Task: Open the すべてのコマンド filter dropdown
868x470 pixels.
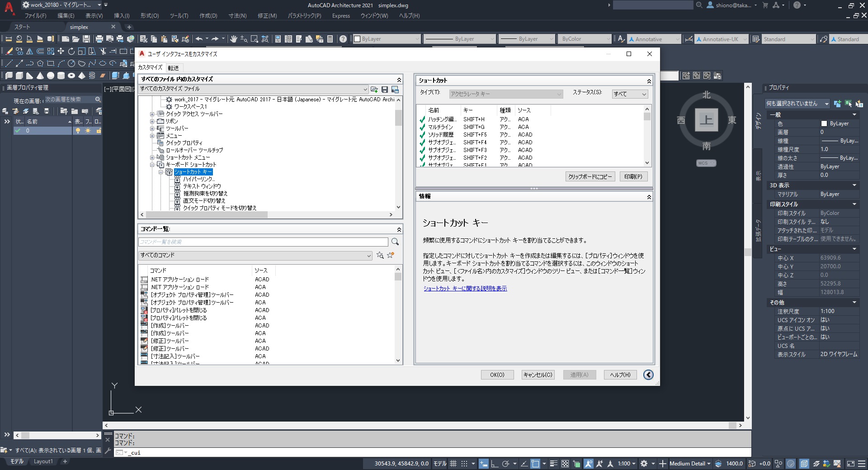Action: 255,256
